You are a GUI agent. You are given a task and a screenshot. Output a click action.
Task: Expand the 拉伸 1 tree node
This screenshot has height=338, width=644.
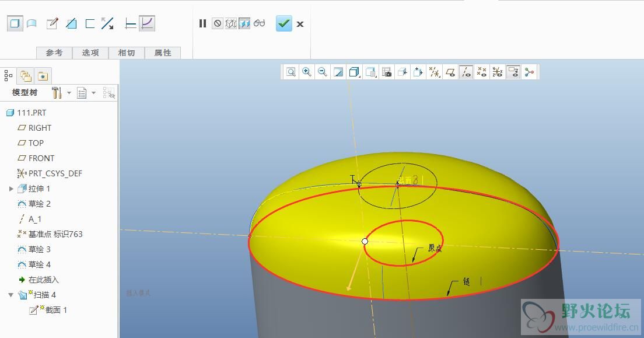point(11,189)
